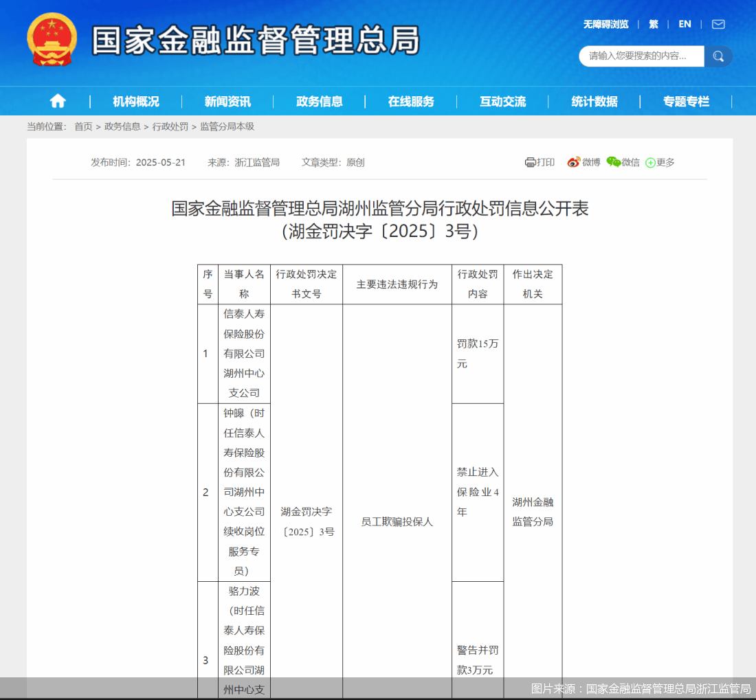This screenshot has height=700, width=756.
Task: Switch to EN language
Action: [685, 24]
